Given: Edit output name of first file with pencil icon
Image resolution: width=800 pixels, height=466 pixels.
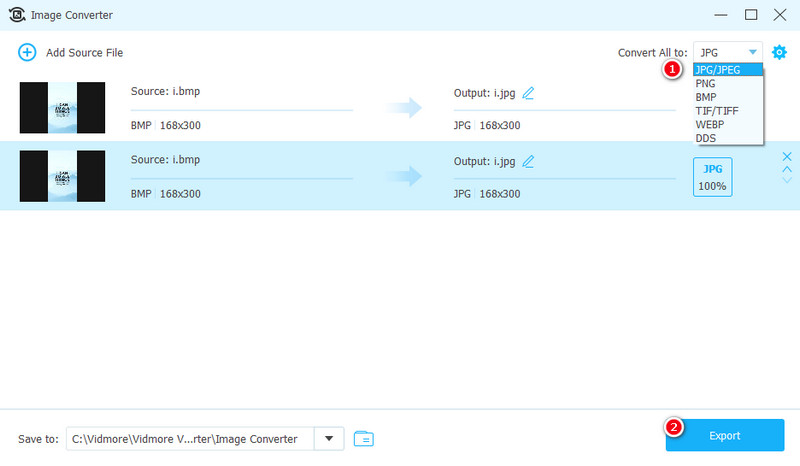Looking at the screenshot, I should [x=528, y=93].
